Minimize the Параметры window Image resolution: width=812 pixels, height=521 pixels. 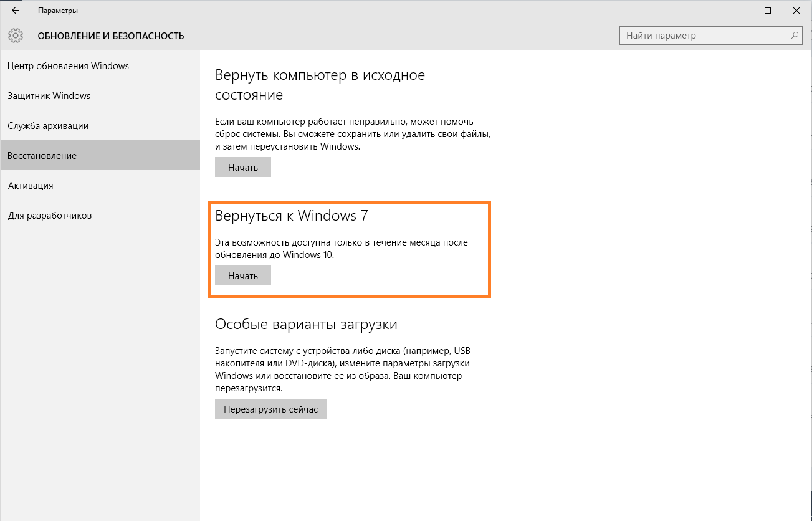739,11
